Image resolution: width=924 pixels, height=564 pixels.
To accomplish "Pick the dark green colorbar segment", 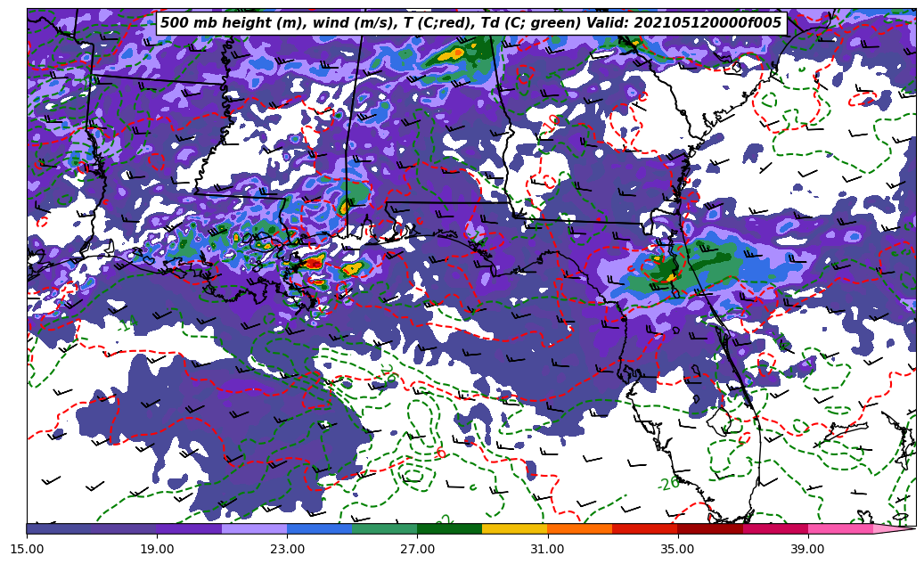I will pyautogui.click(x=449, y=528).
